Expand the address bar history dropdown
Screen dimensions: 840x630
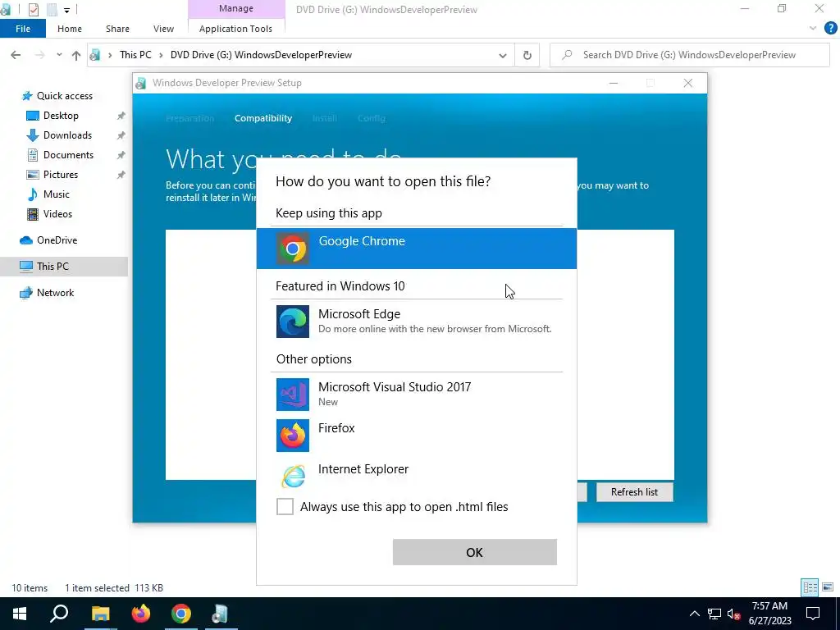(x=503, y=55)
